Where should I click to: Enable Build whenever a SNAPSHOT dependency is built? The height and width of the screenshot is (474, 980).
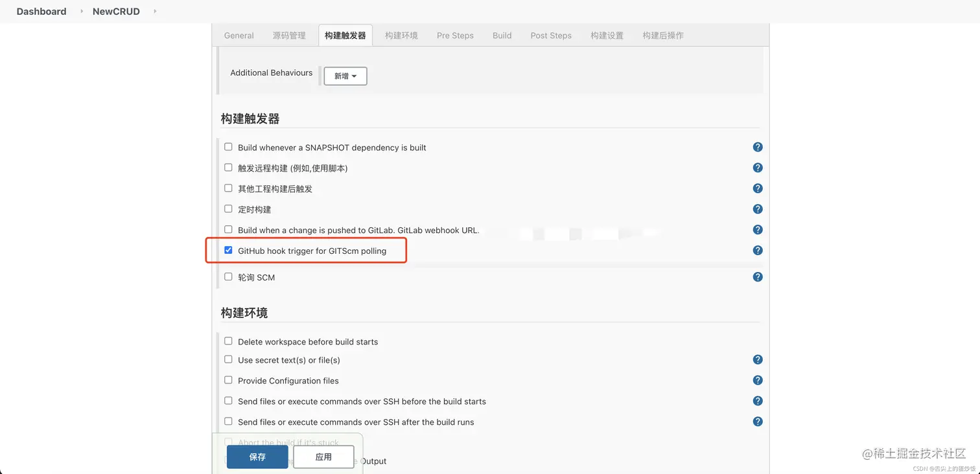[x=228, y=147]
